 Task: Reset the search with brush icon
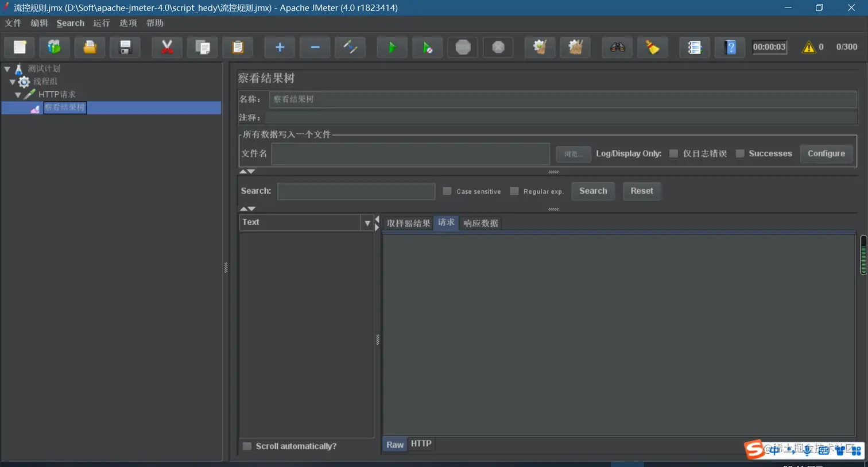coord(653,47)
